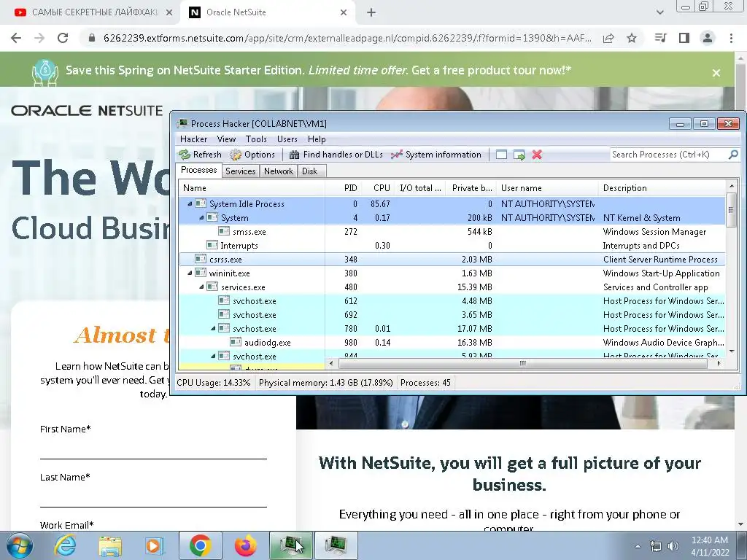Select the audiodg.exe process row
747x560 pixels.
click(452, 343)
